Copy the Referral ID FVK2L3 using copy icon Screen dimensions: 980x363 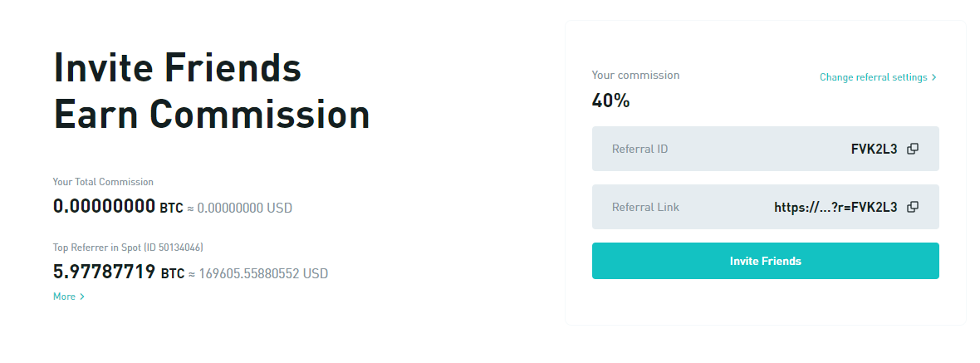click(x=913, y=149)
